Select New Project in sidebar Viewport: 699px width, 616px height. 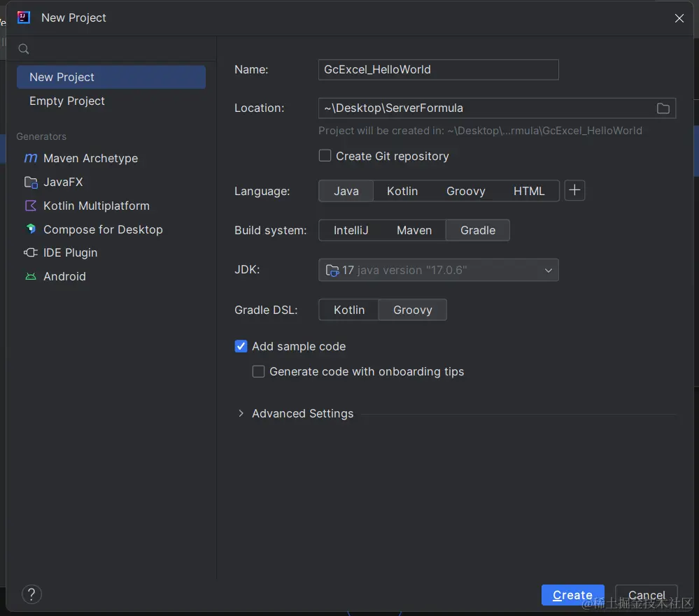coord(111,77)
